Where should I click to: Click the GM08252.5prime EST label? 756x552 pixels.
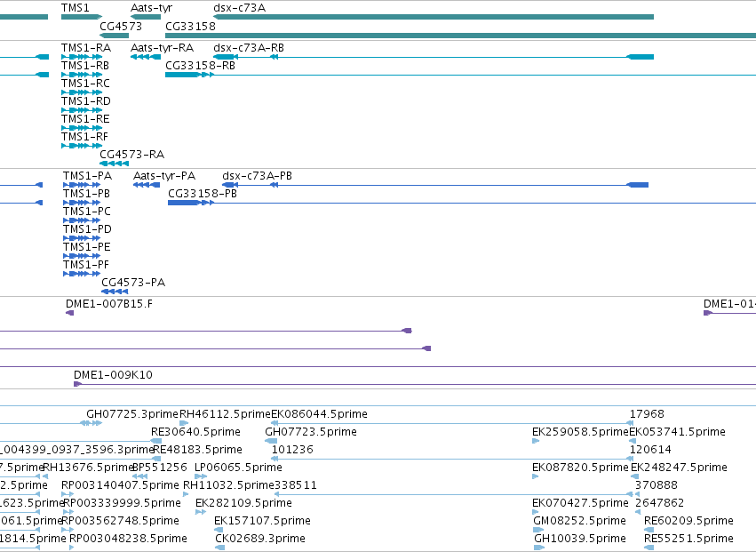coord(579,522)
